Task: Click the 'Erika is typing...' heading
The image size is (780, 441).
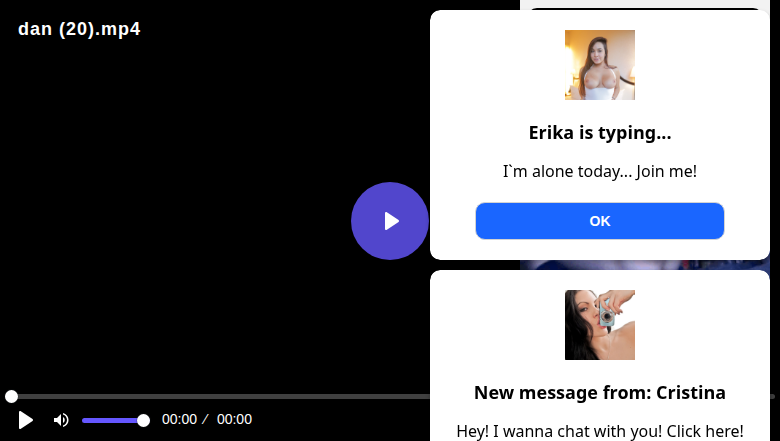Action: (x=599, y=133)
